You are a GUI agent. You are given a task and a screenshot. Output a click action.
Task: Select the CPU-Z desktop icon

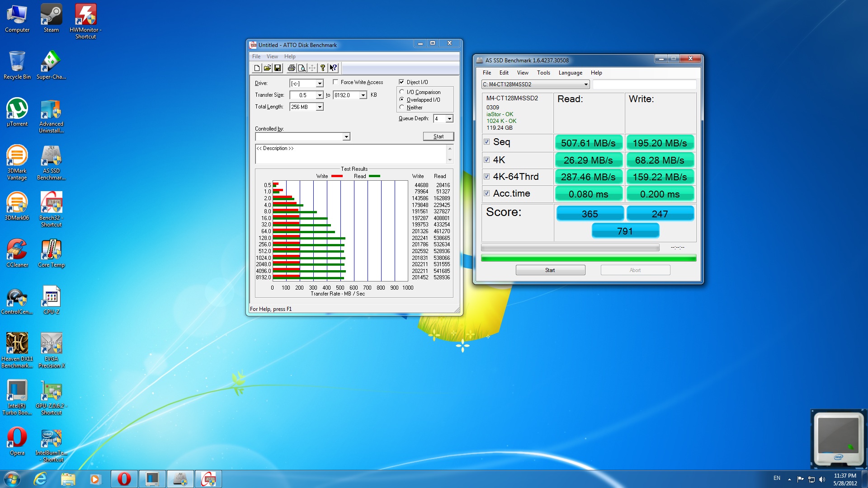point(51,300)
